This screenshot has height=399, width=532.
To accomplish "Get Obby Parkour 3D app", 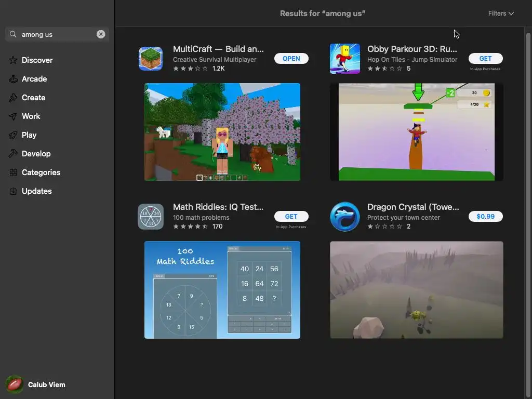I will point(486,58).
